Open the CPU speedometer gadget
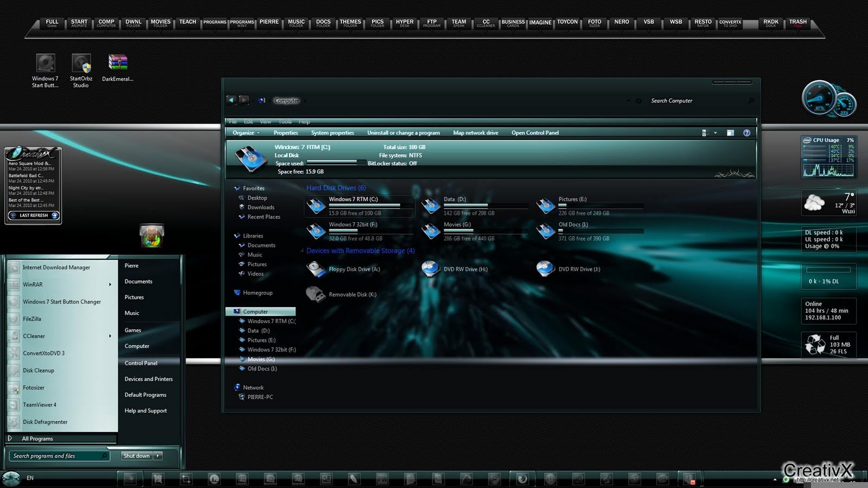Image resolution: width=868 pixels, height=488 pixels. (x=828, y=99)
